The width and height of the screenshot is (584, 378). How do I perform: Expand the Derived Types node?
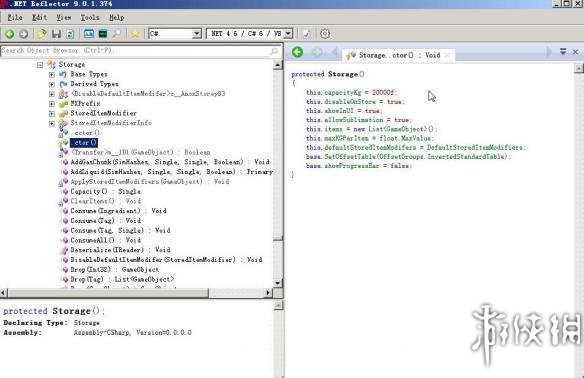coord(52,84)
